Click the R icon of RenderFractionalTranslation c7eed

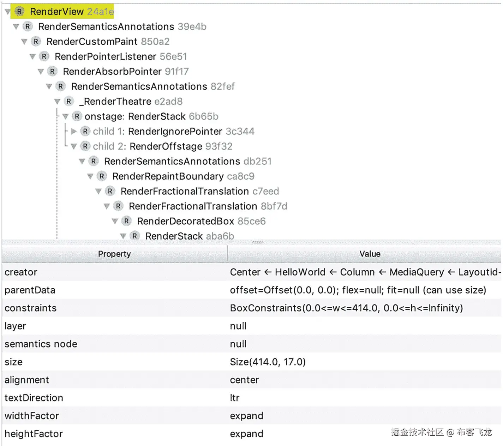click(110, 191)
